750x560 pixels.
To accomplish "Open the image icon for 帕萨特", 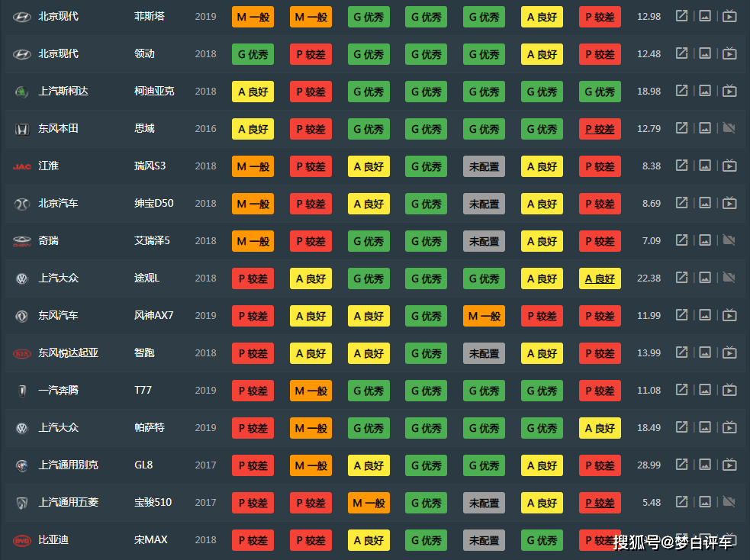I will pyautogui.click(x=706, y=427).
